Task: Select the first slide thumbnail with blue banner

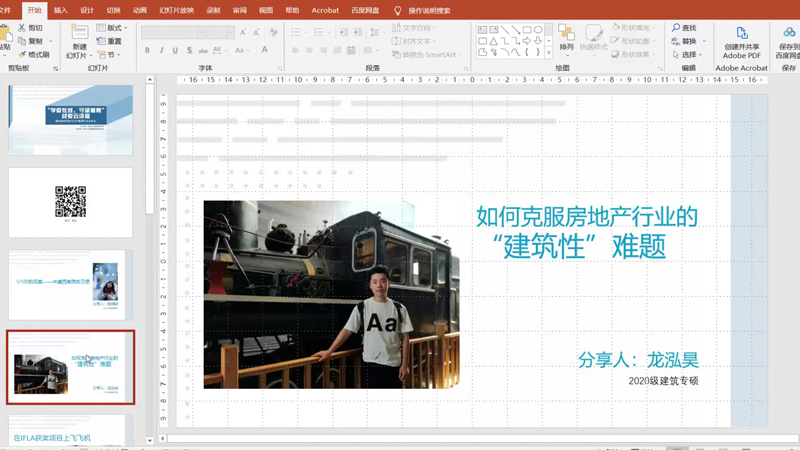Action: (70, 120)
